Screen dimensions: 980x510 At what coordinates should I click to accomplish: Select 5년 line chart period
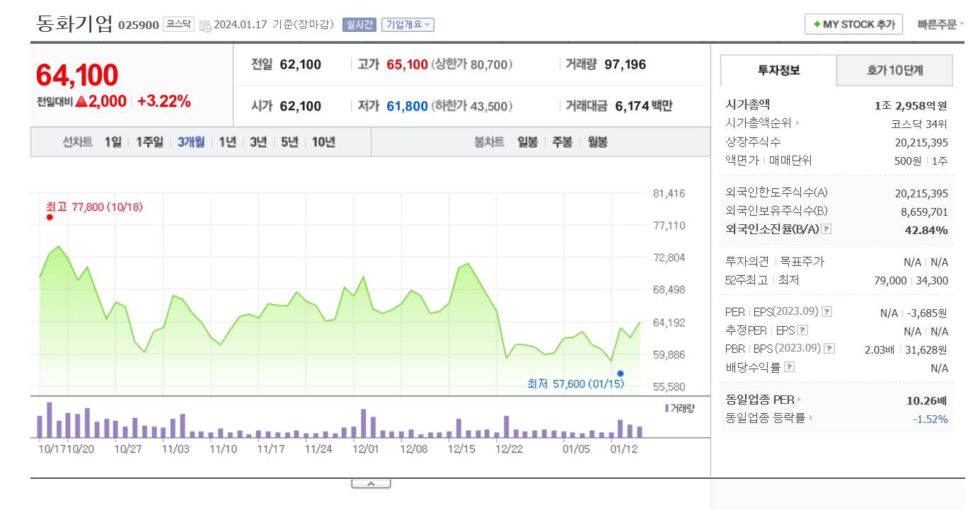tap(289, 142)
